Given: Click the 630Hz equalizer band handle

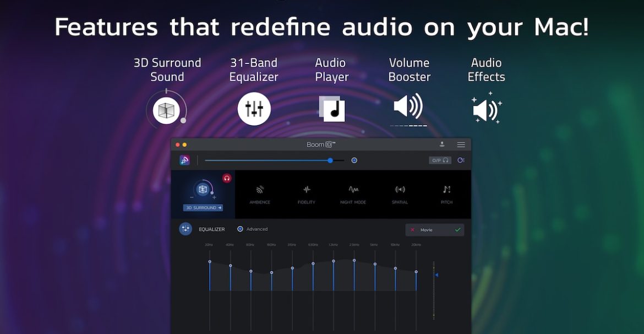Looking at the screenshot, I should (313, 263).
